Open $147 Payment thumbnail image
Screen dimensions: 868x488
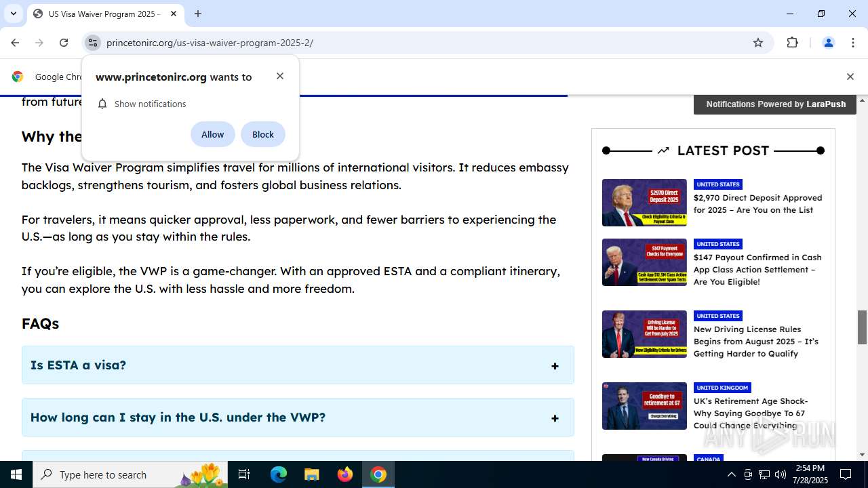(x=644, y=262)
